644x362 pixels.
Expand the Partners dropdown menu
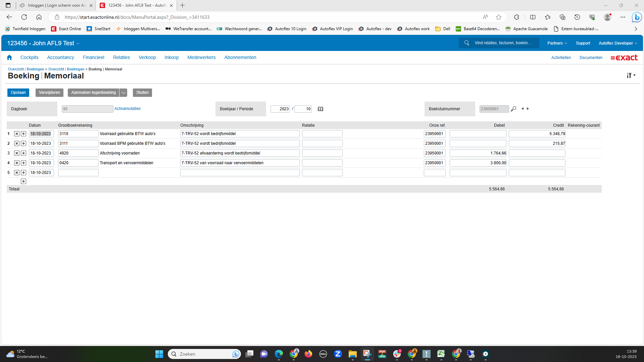click(x=557, y=43)
